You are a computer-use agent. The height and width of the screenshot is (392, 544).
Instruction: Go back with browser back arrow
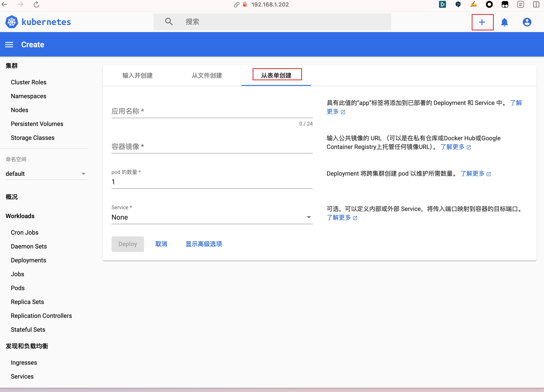[x=5, y=4]
